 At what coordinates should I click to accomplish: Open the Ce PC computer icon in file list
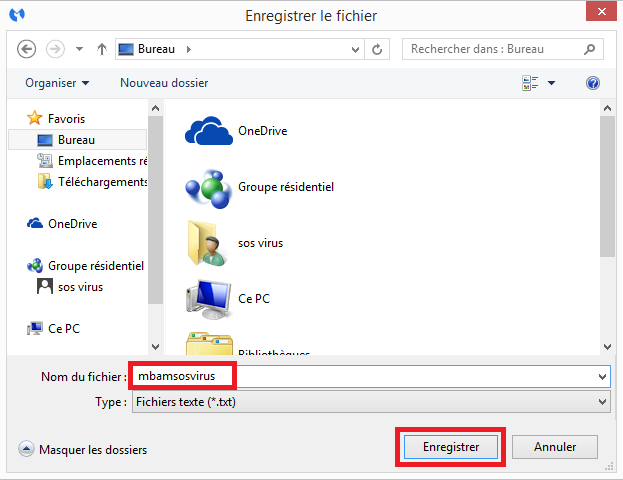click(208, 298)
